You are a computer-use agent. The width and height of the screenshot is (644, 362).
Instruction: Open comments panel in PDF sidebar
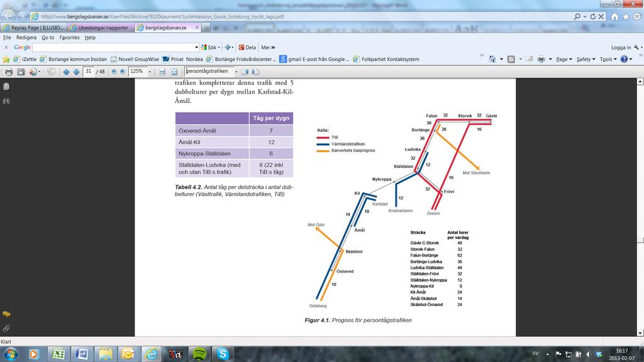coord(6,314)
